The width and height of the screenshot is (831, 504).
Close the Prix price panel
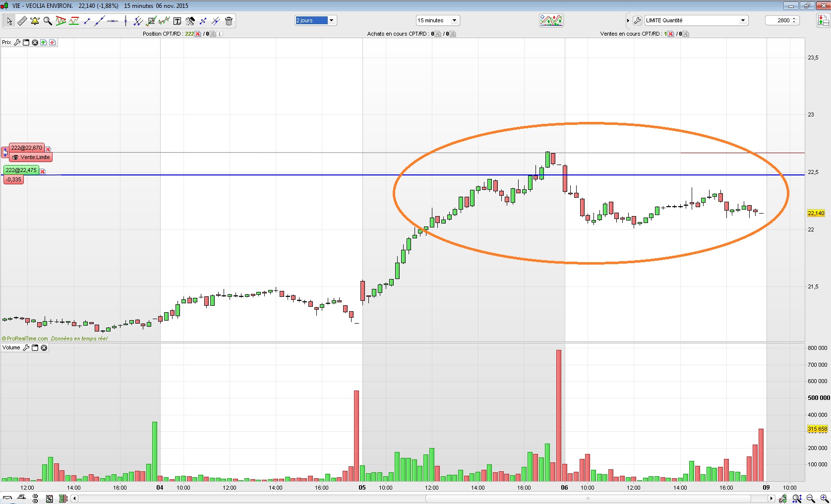click(x=35, y=43)
